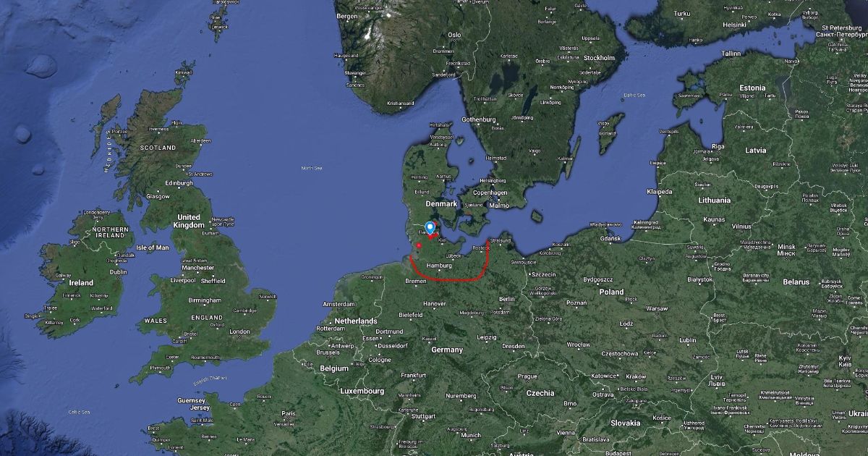Click the Poland country label
The width and height of the screenshot is (868, 456).
click(611, 292)
